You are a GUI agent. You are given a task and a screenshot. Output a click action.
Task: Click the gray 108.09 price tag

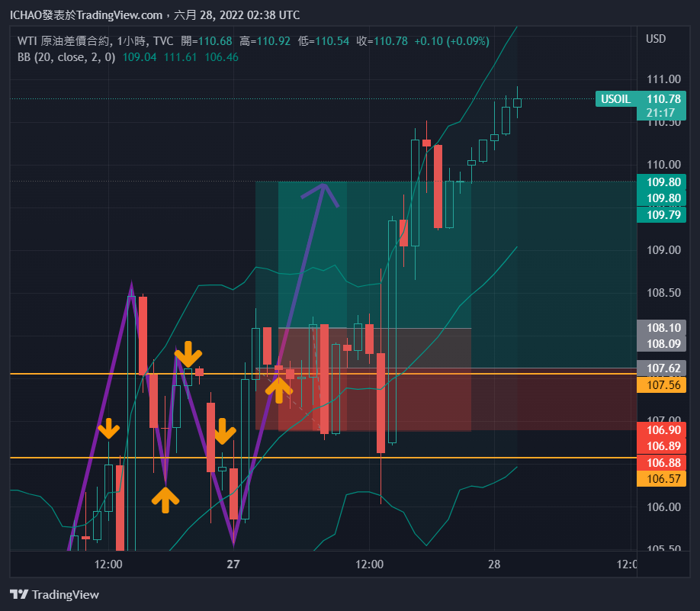click(663, 343)
